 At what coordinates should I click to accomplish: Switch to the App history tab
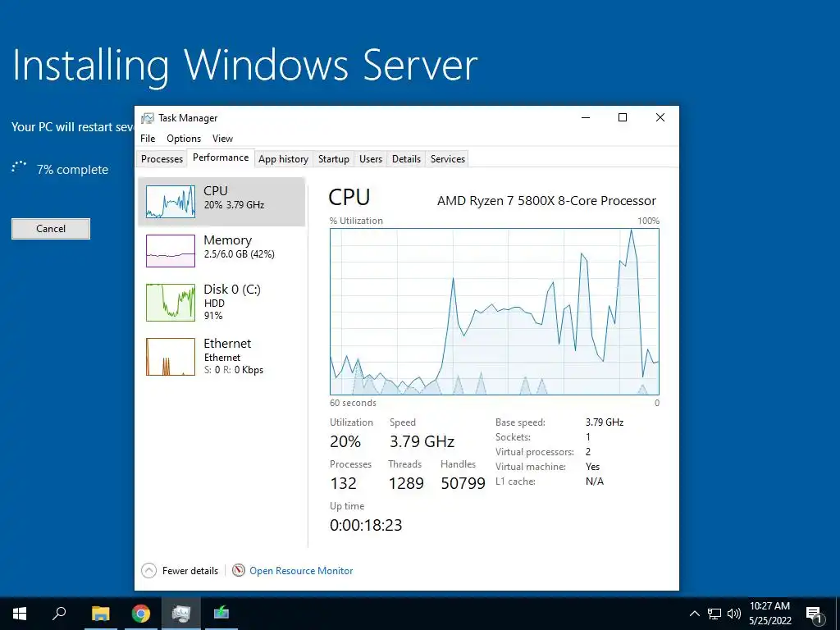283,159
